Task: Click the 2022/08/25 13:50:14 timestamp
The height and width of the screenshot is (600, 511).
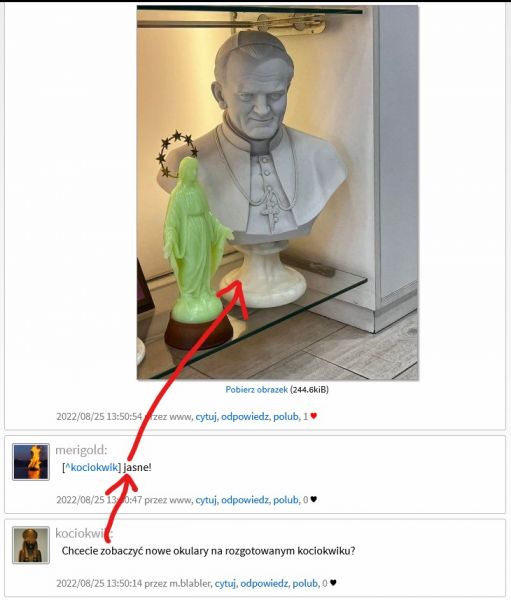Action: pos(99,583)
